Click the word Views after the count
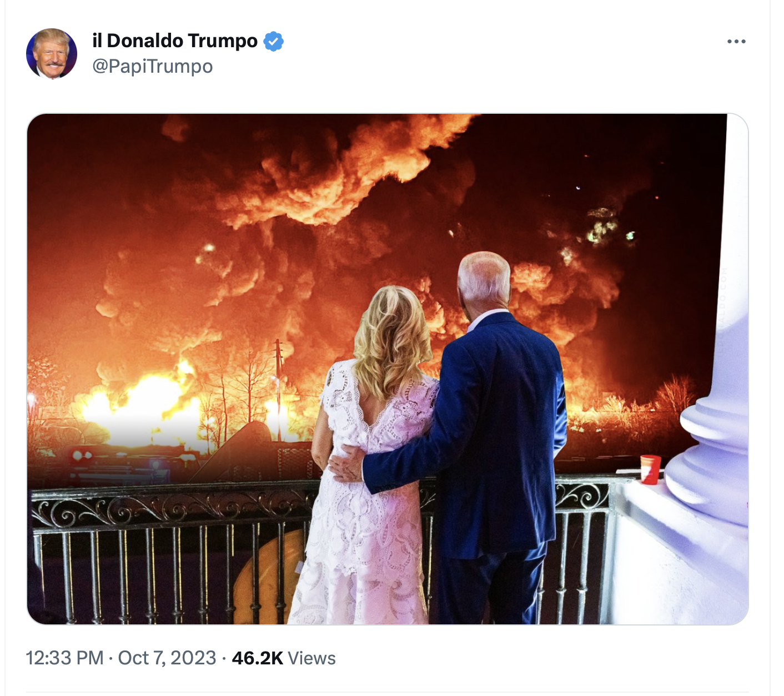The width and height of the screenshot is (784, 696). [312, 658]
